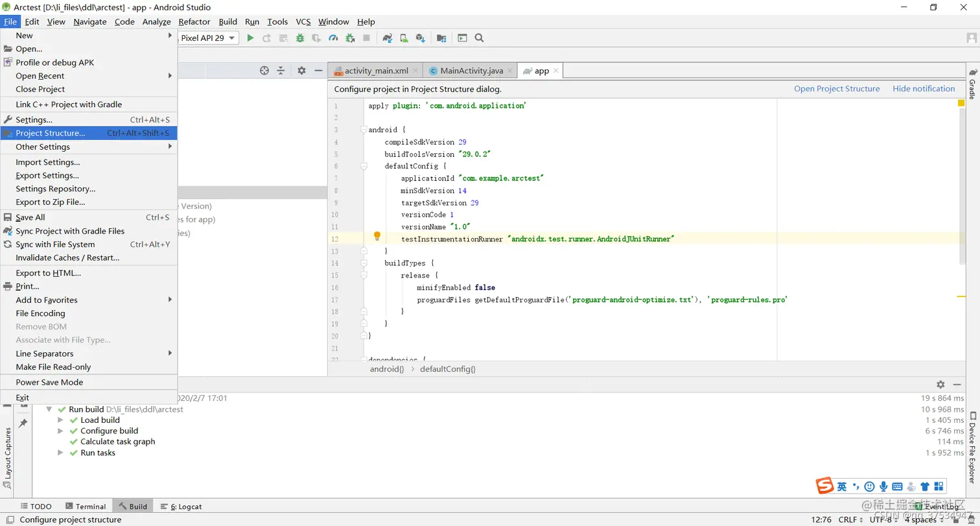Open SDK Manager icon in toolbar
Screen dimensions: 980x526
pyautogui.click(x=420, y=38)
